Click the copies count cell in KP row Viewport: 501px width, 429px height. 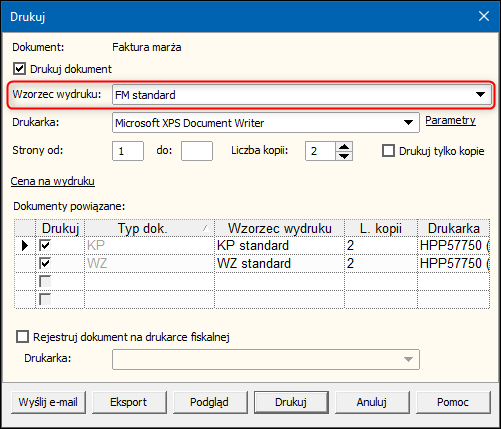coord(381,246)
